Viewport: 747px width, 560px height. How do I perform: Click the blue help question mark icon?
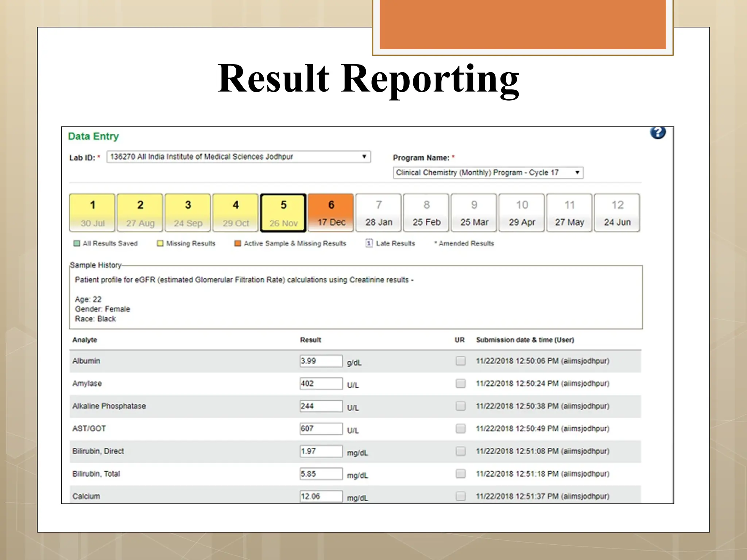point(658,132)
